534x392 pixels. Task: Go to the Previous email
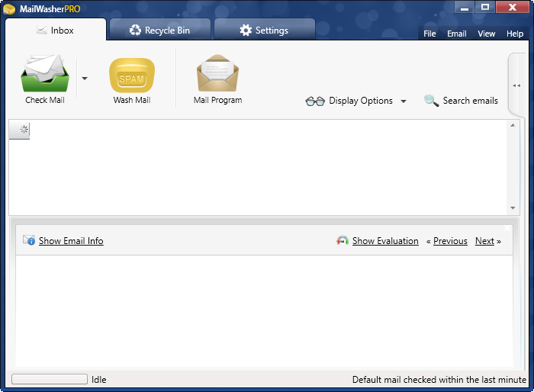click(450, 241)
